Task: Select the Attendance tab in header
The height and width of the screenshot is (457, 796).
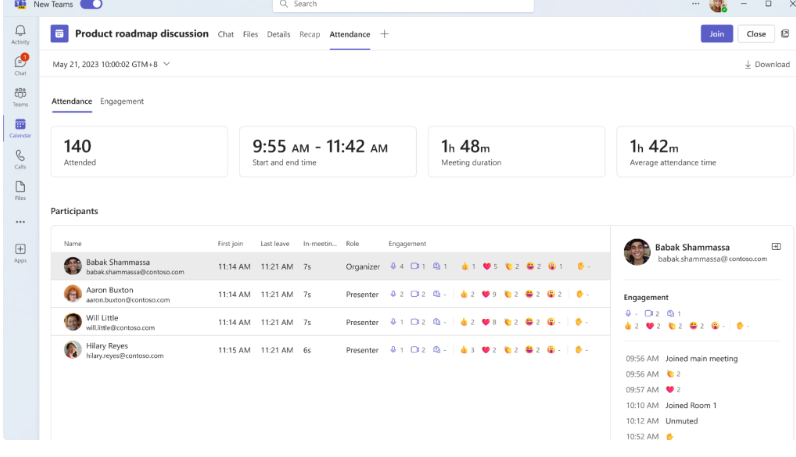Action: click(350, 34)
